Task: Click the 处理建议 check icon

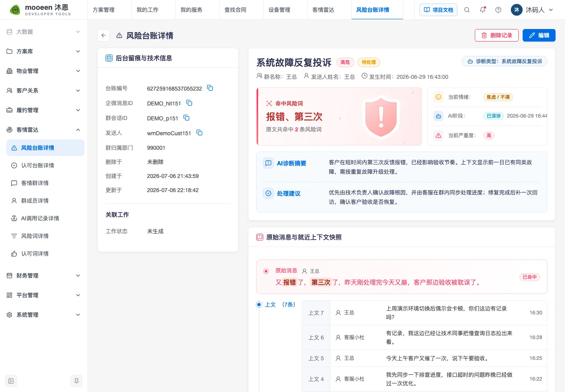Action: pos(268,193)
